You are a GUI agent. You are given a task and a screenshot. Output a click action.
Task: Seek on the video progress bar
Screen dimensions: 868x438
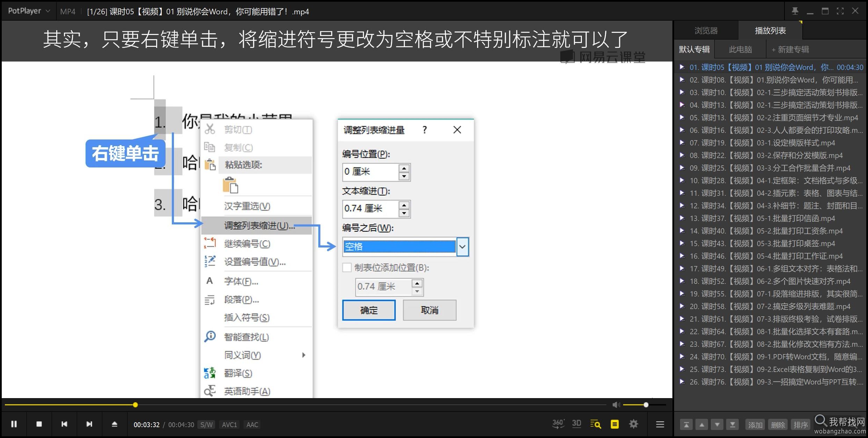(x=306, y=405)
